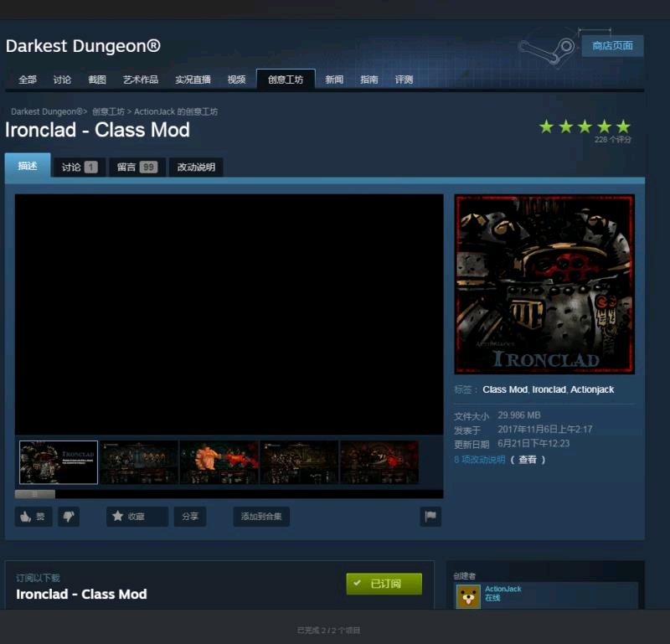Select the second gameplay thumbnail
The width and height of the screenshot is (670, 644).
pyautogui.click(x=138, y=462)
